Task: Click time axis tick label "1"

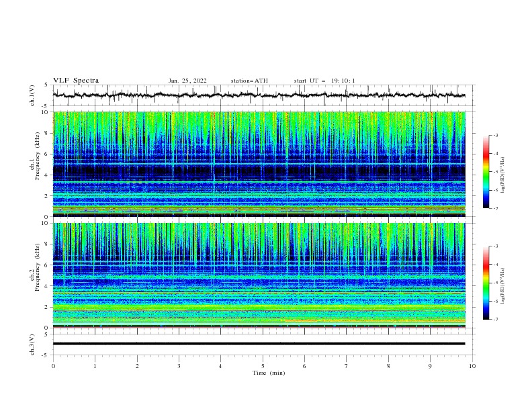Action: 95,366
